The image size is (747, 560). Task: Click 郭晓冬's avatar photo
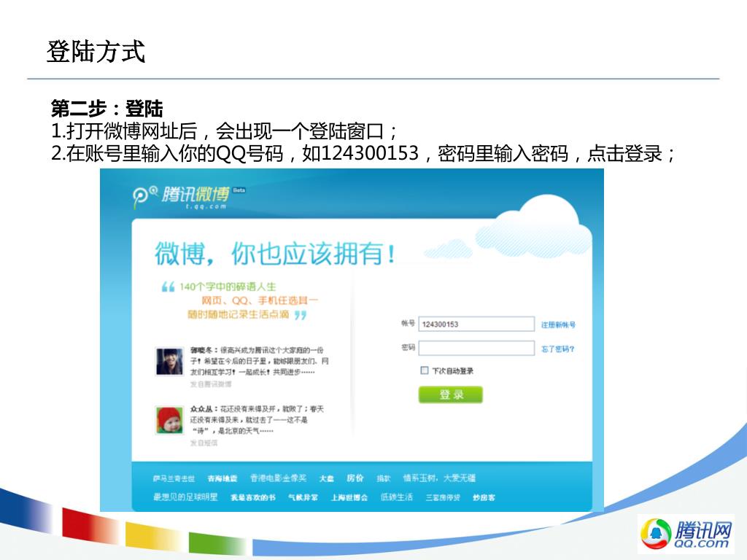coord(169,362)
